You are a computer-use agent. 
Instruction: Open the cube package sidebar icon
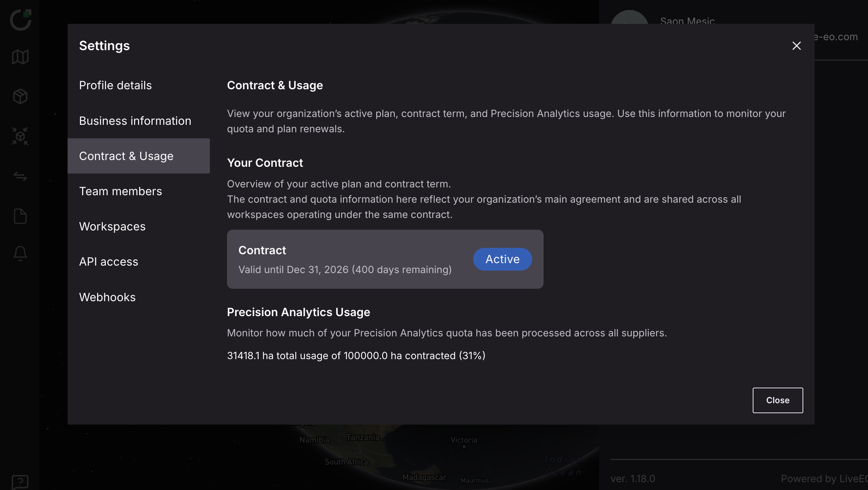pyautogui.click(x=20, y=96)
